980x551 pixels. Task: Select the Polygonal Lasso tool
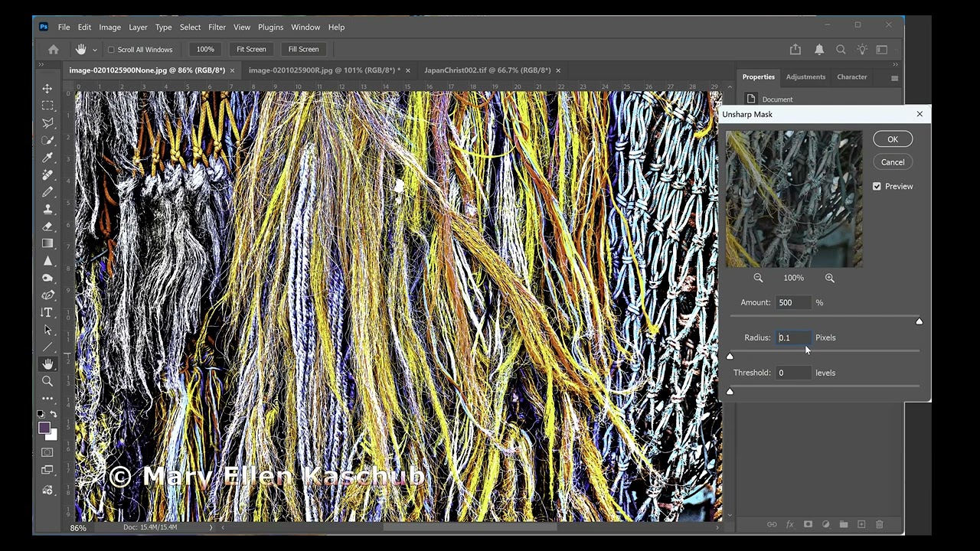[x=47, y=123]
